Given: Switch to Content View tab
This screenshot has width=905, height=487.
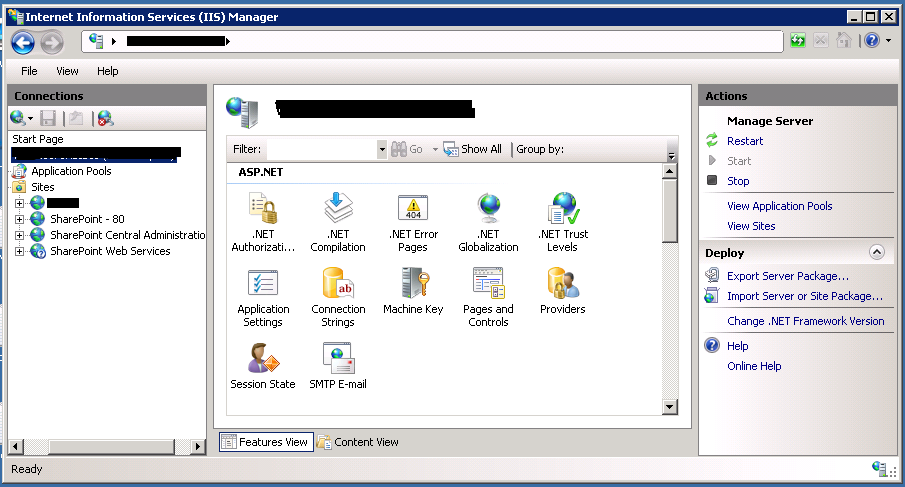Looking at the screenshot, I should (x=358, y=442).
